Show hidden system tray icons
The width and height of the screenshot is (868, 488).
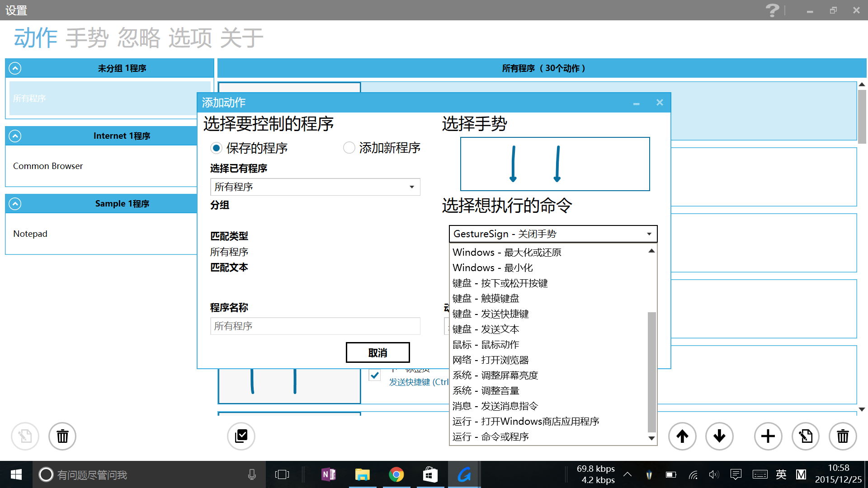[x=627, y=474]
